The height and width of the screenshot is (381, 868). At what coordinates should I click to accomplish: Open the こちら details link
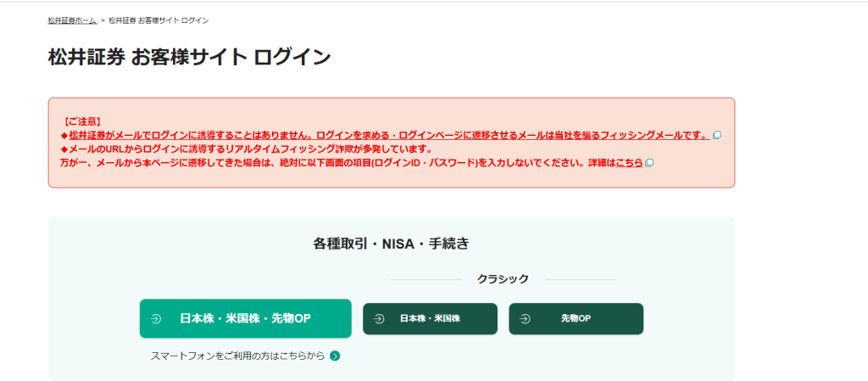[x=629, y=163]
